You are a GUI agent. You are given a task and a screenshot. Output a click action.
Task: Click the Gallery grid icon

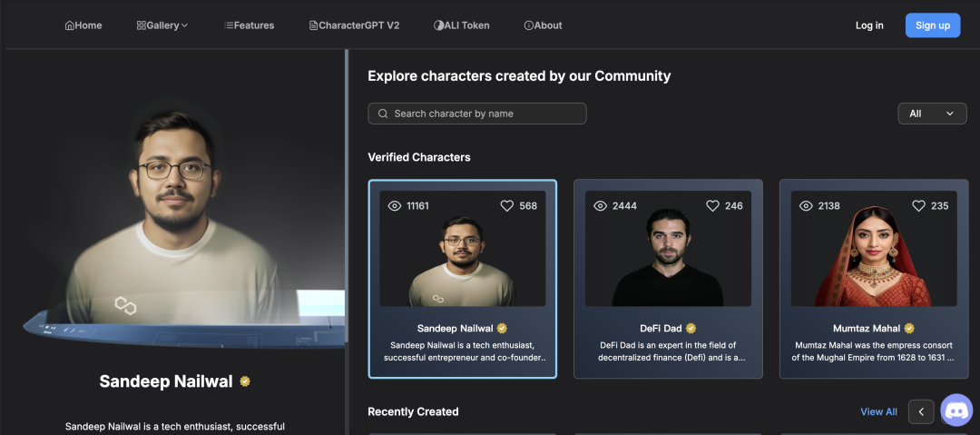[142, 25]
